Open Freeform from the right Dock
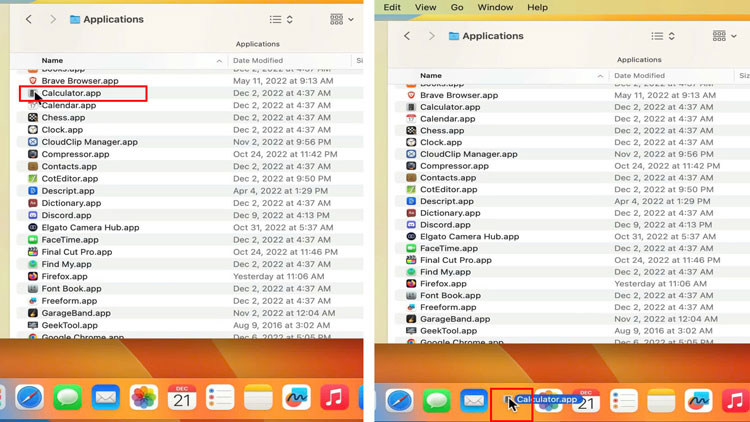The height and width of the screenshot is (422, 750). (x=698, y=400)
